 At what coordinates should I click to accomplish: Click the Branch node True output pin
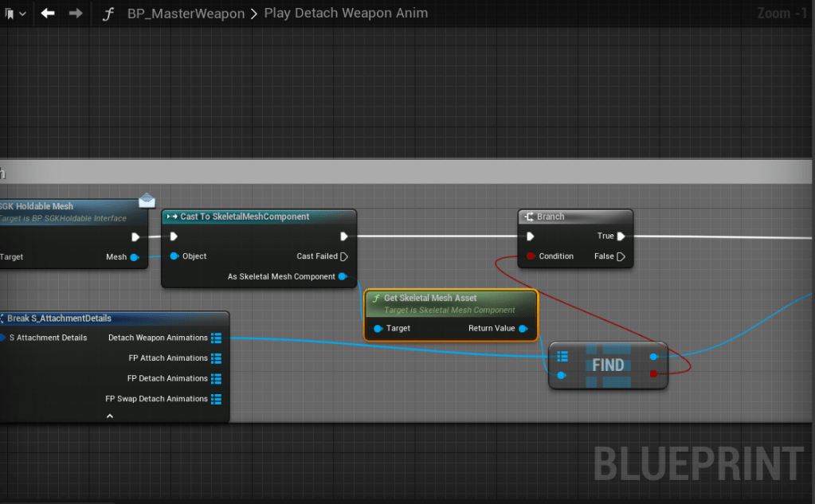tap(621, 236)
